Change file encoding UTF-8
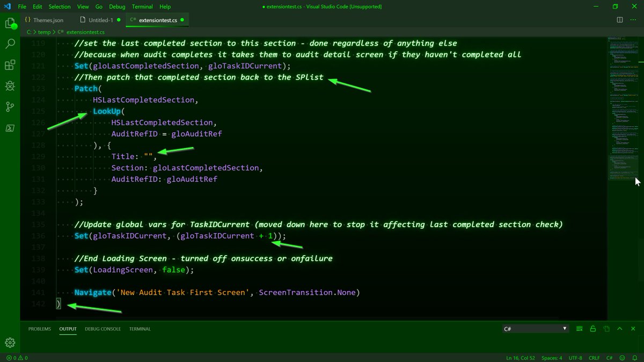 pyautogui.click(x=575, y=358)
